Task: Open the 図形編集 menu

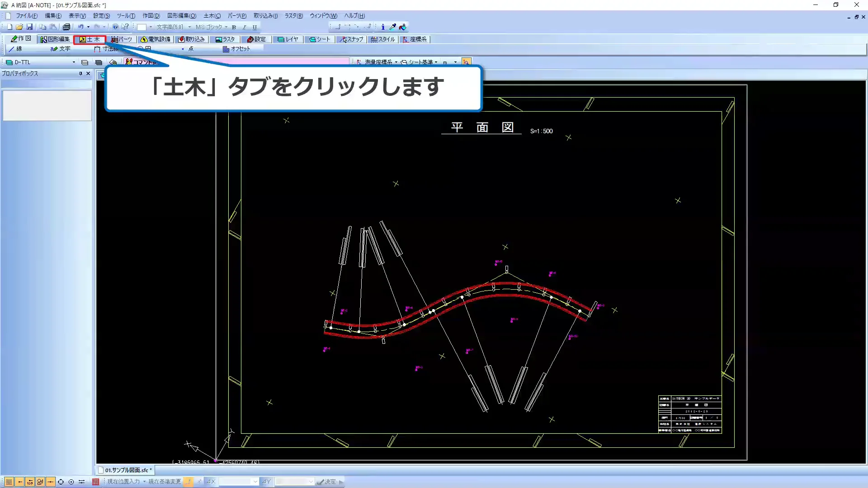Action: pyautogui.click(x=181, y=16)
